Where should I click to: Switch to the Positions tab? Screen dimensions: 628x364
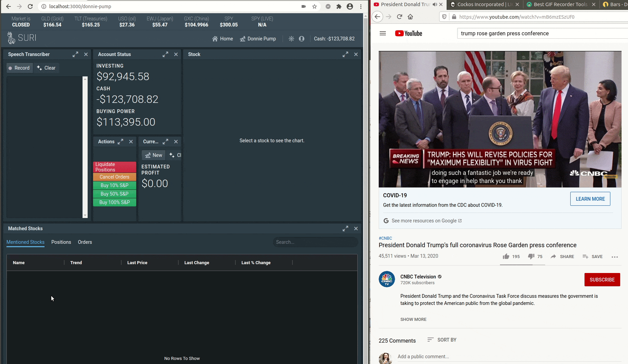click(61, 242)
